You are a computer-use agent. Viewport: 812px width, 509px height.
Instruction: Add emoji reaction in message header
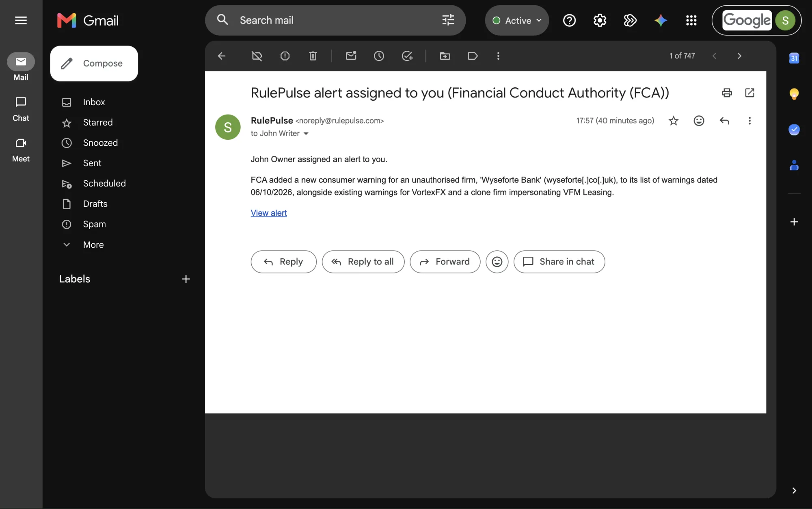click(x=699, y=121)
